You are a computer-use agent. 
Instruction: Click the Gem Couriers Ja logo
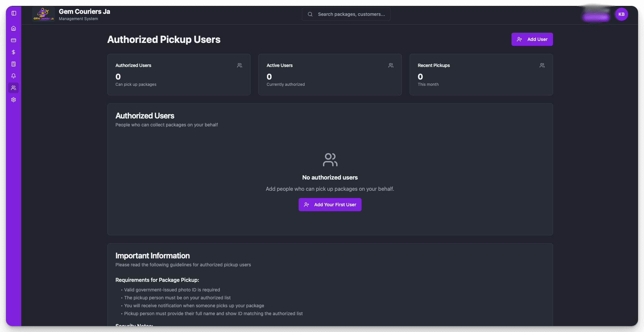point(44,14)
